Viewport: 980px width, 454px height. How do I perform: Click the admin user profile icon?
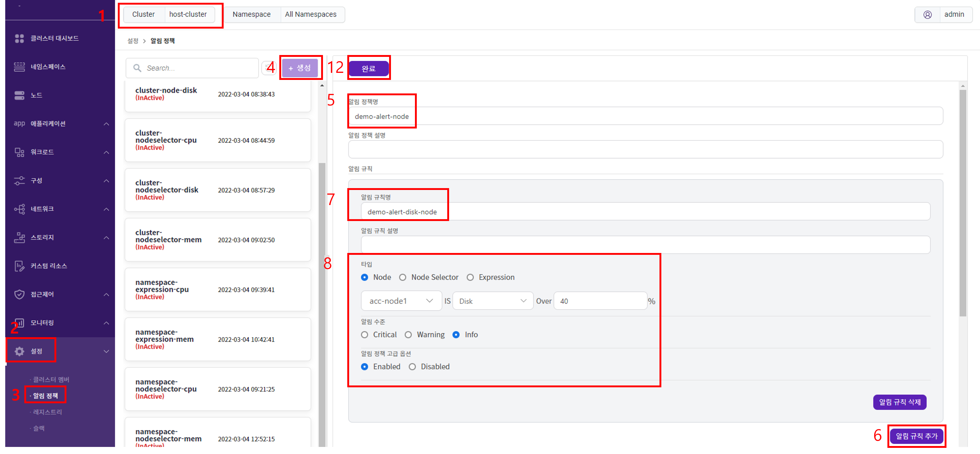click(927, 14)
